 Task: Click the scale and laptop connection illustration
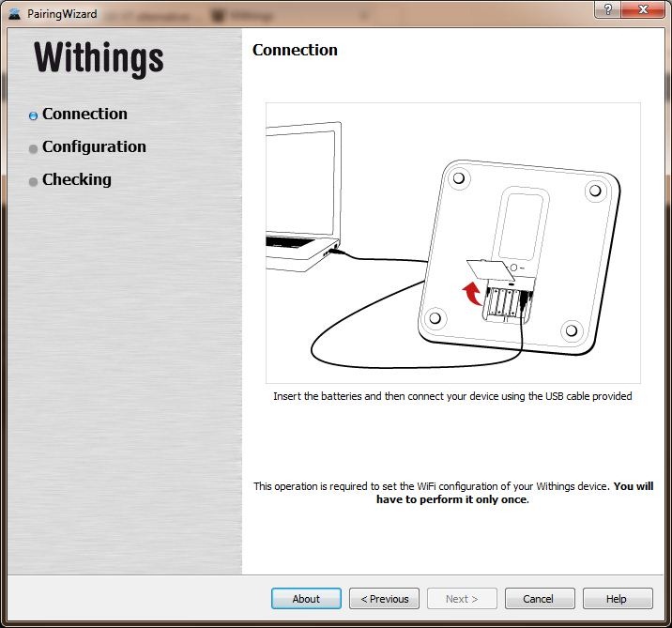(453, 242)
